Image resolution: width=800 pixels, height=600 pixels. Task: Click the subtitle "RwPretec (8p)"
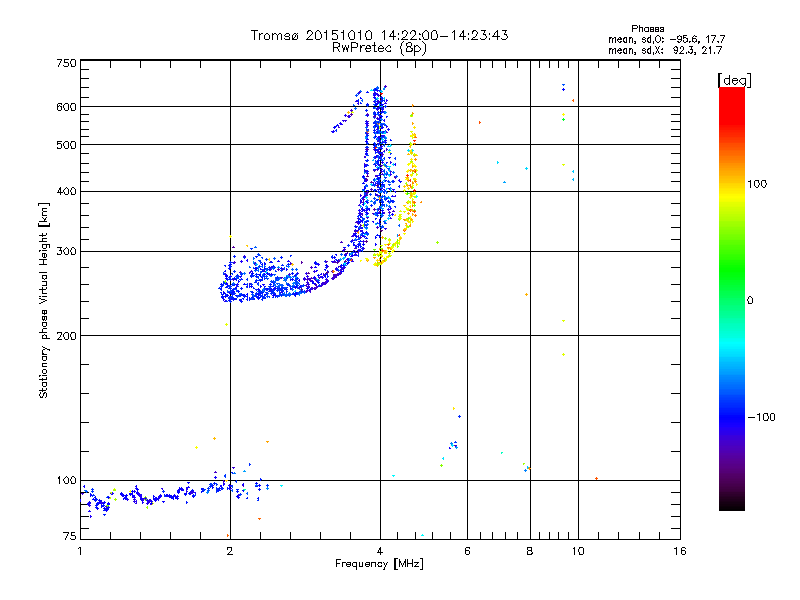379,48
